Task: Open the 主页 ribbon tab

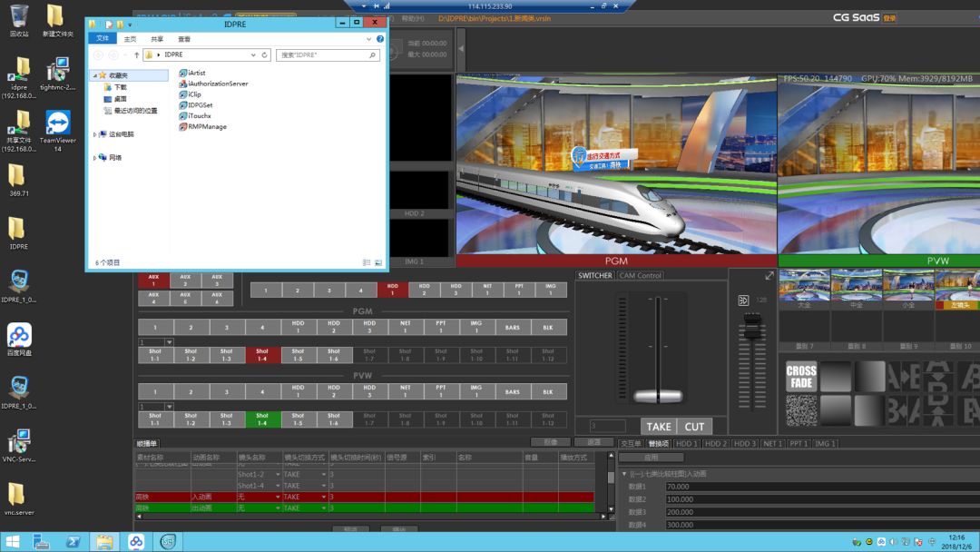Action: pyautogui.click(x=130, y=39)
